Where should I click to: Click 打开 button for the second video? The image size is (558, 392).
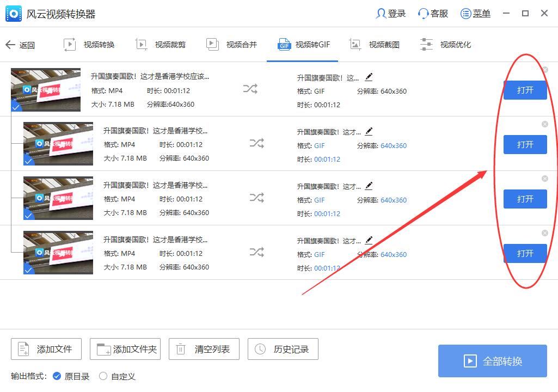(x=525, y=145)
